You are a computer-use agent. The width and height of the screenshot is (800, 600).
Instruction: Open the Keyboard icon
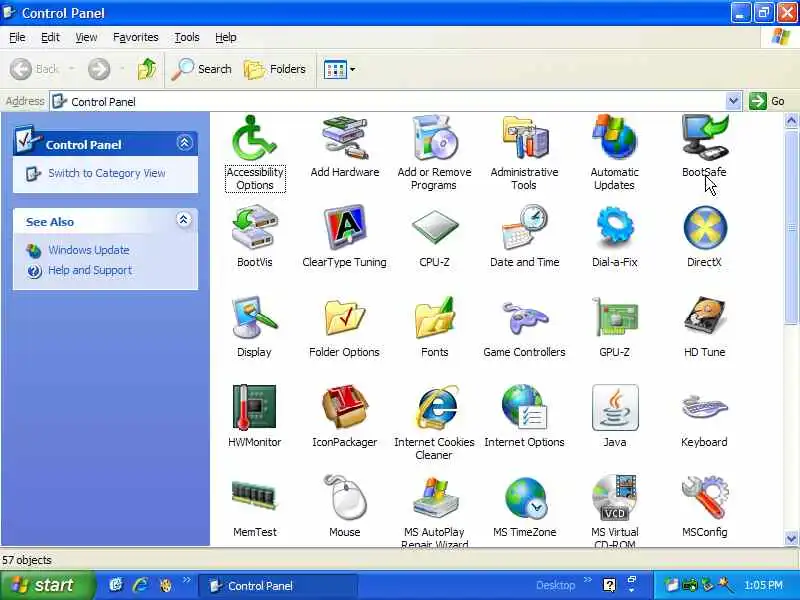pyautogui.click(x=705, y=407)
